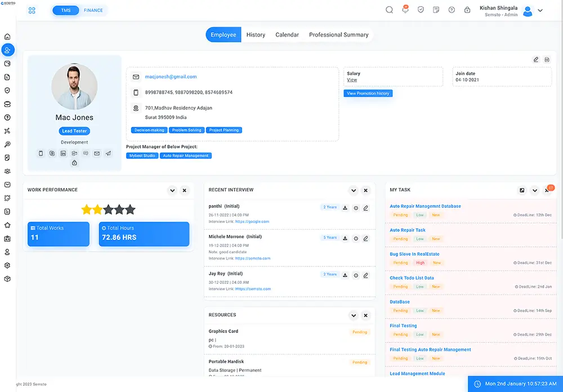Close the Recent Interview panel
This screenshot has width=563, height=392.
[366, 190]
